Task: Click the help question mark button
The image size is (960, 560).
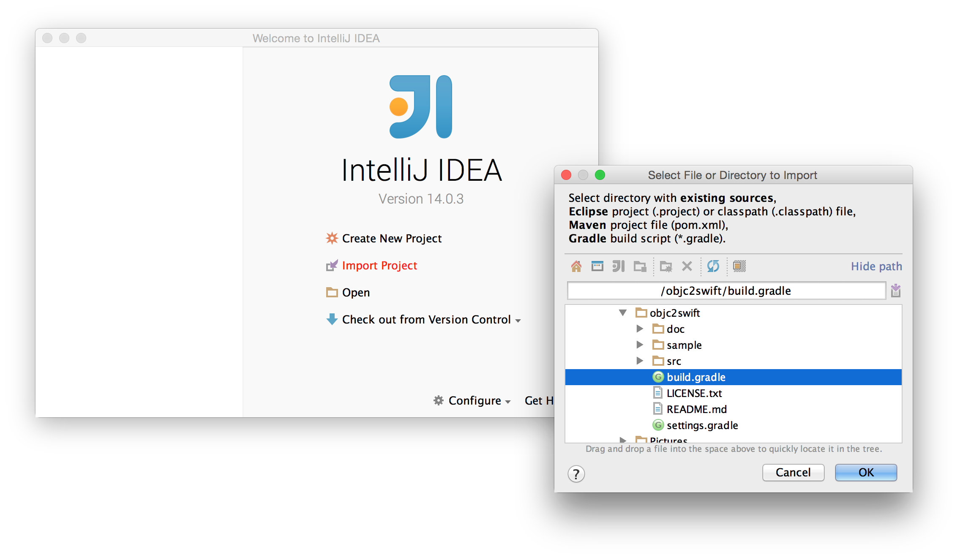Action: (x=576, y=474)
